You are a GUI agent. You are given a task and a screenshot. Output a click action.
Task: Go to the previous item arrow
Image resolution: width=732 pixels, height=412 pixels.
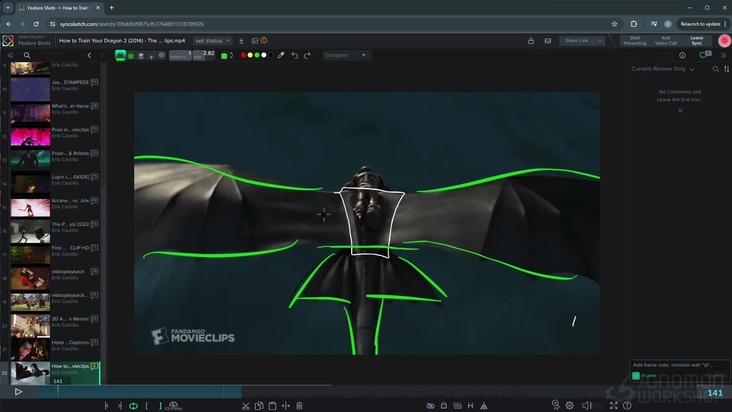click(89, 55)
